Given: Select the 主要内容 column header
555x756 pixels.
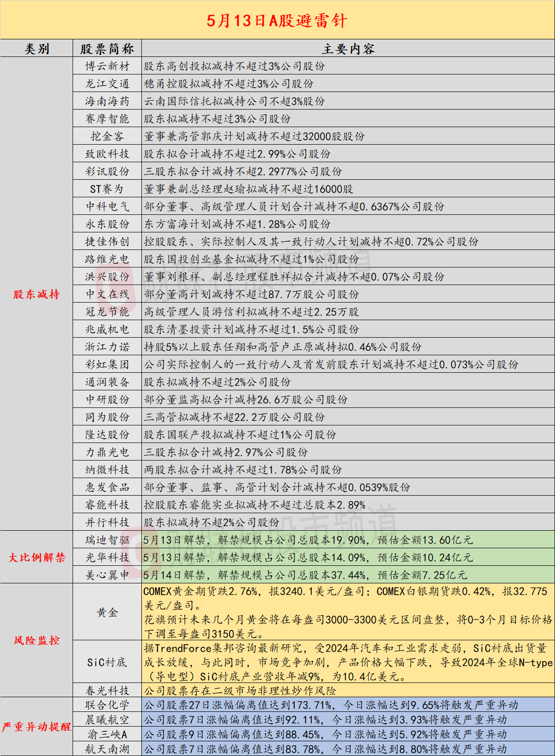Looking at the screenshot, I should click(x=348, y=49).
